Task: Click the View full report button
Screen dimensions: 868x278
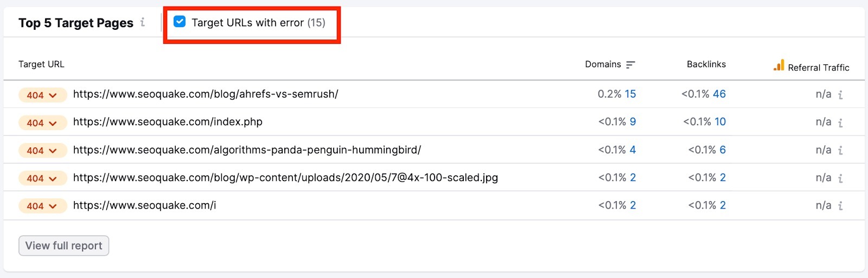Action: 63,245
